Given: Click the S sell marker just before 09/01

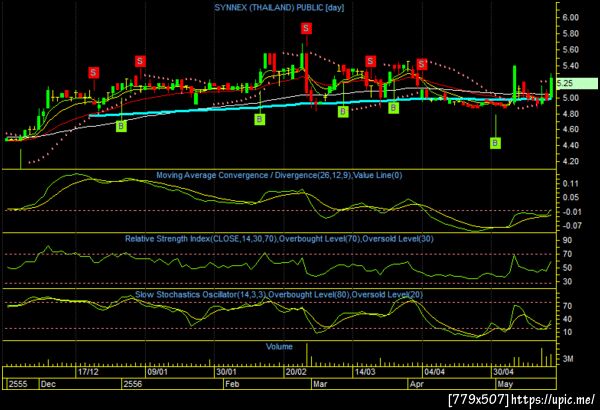Looking at the screenshot, I should 140,61.
